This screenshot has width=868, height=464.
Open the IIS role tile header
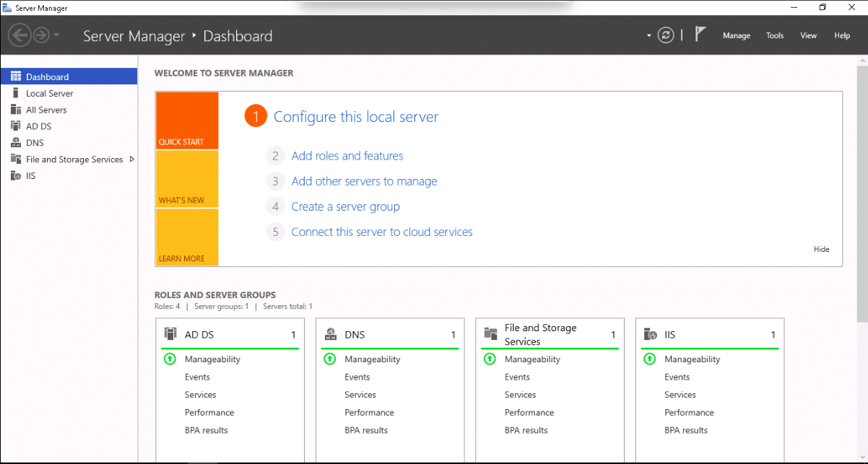[x=711, y=335]
